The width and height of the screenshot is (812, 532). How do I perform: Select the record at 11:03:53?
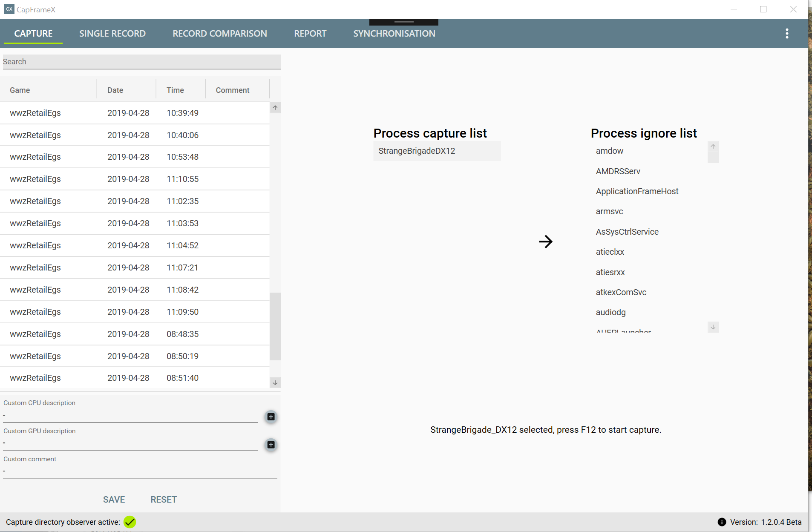[135, 223]
